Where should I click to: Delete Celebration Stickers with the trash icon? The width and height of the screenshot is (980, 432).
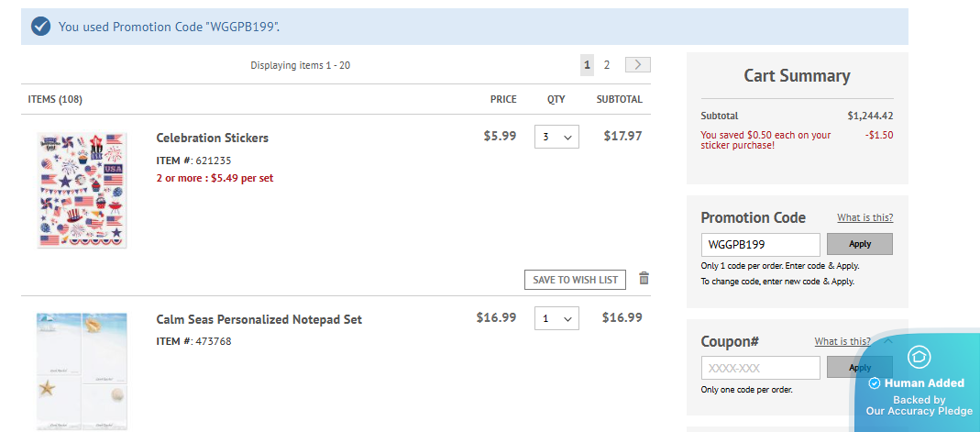[x=644, y=279]
